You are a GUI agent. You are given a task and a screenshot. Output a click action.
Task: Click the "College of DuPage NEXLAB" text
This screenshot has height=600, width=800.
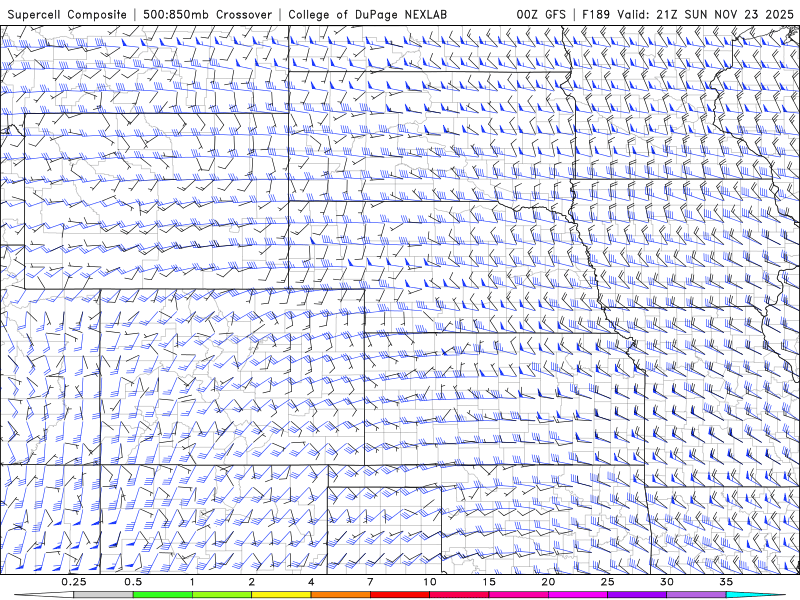point(367,15)
